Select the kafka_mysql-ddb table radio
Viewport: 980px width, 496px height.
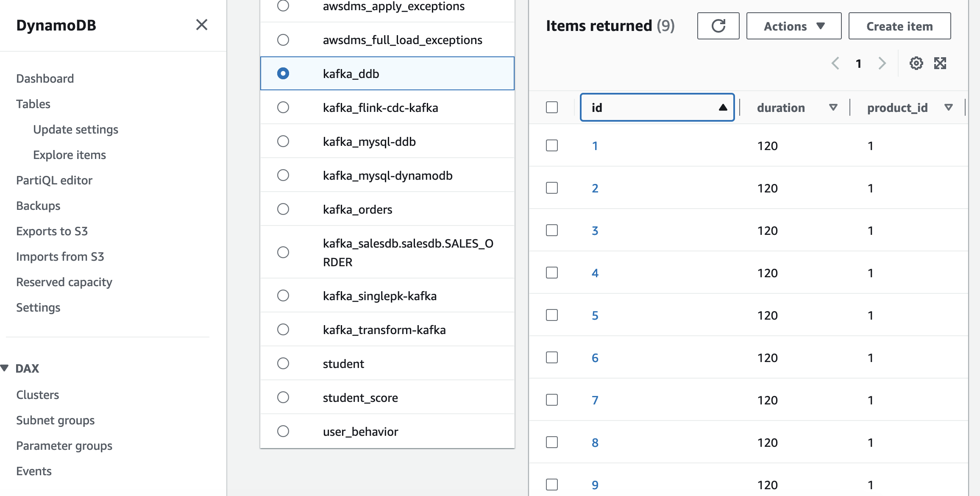click(x=283, y=141)
